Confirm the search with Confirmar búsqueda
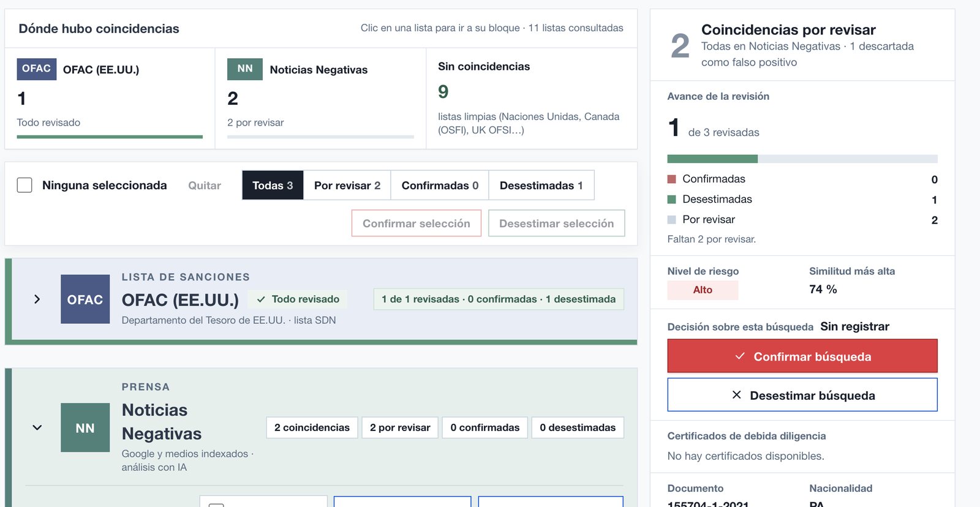The width and height of the screenshot is (980, 507). tap(802, 356)
